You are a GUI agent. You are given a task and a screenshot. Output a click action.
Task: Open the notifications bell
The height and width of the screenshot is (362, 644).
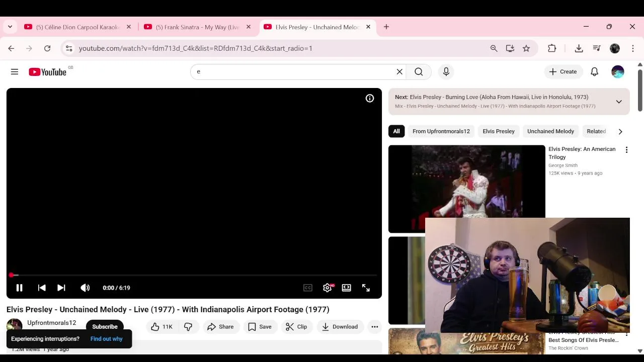594,72
